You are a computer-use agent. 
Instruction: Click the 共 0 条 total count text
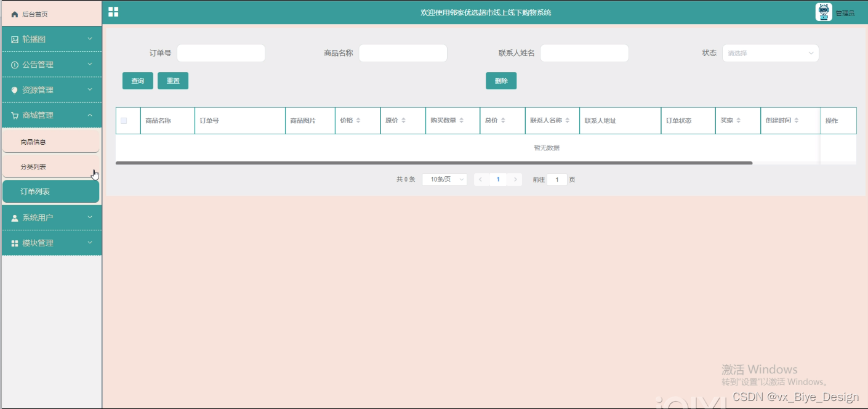click(x=406, y=179)
